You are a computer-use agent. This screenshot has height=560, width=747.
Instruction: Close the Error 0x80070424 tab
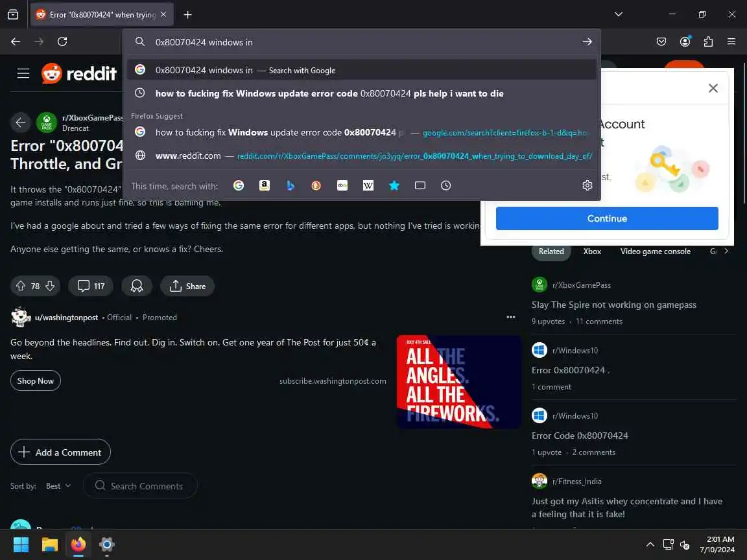point(163,15)
